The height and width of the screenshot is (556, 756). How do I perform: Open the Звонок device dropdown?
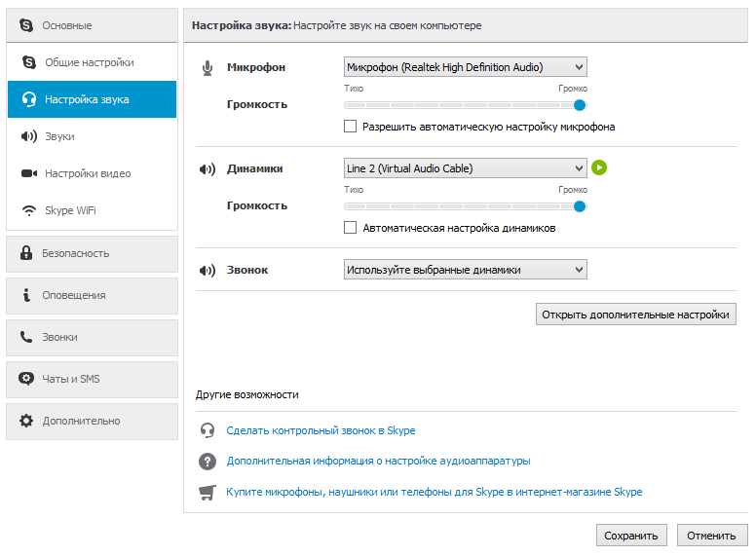click(466, 270)
